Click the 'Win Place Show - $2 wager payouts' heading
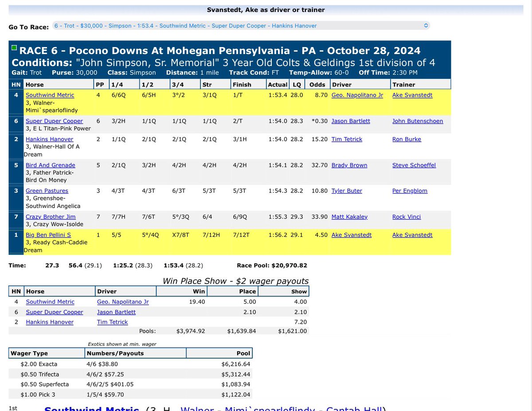This screenshot has height=411, width=532. (236, 281)
